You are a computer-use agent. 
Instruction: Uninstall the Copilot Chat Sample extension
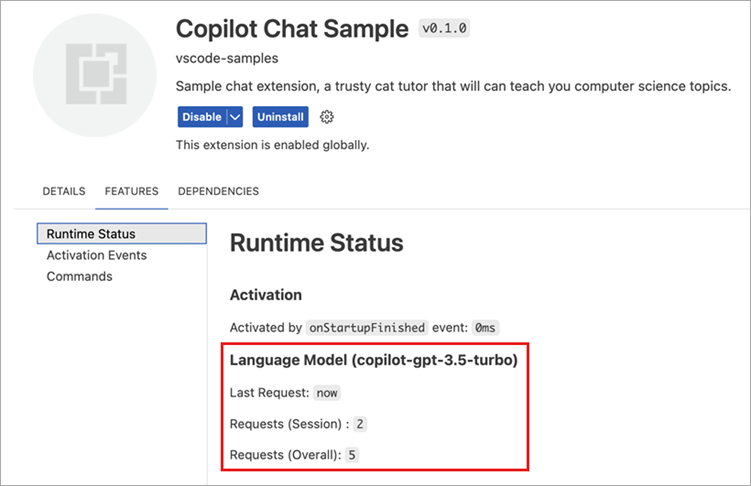(x=280, y=117)
